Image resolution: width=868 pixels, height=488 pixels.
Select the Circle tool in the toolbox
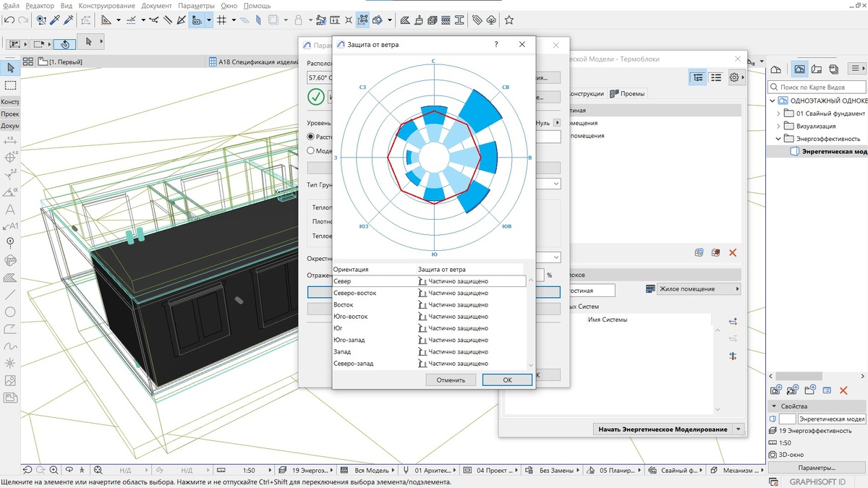tap(10, 312)
